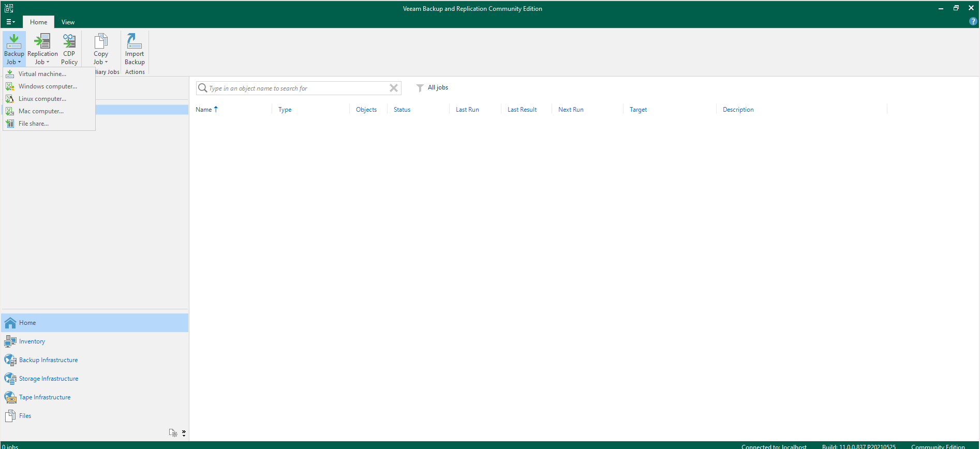The image size is (980, 449).
Task: Clear the search box with X
Action: pyautogui.click(x=394, y=88)
